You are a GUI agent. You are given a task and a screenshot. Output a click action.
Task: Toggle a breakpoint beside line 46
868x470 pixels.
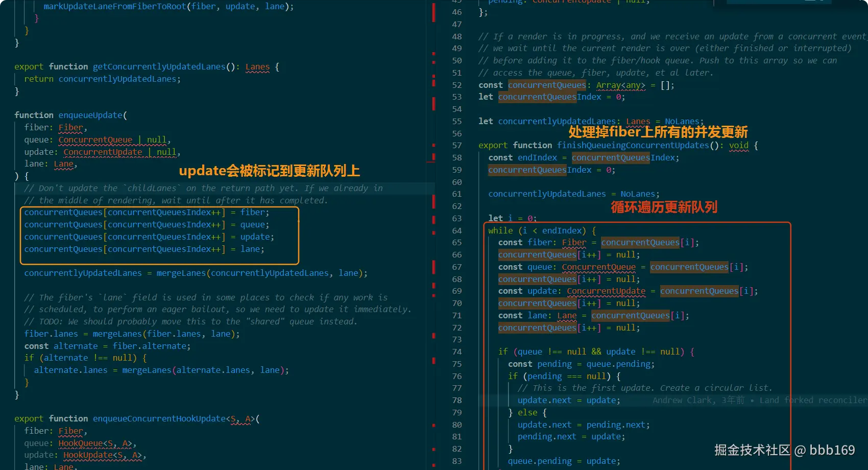pos(443,12)
